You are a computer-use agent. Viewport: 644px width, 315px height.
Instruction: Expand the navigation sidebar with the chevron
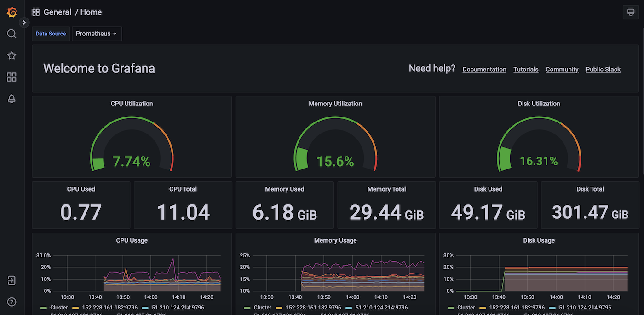(x=24, y=22)
